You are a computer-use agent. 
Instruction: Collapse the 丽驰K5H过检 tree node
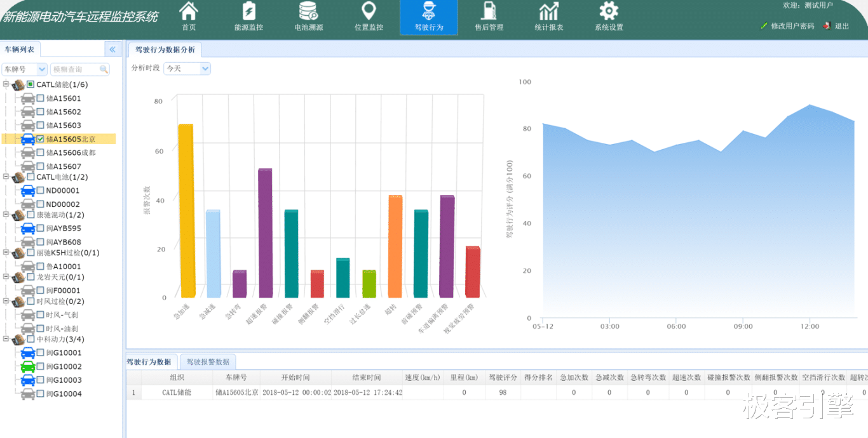coord(6,253)
